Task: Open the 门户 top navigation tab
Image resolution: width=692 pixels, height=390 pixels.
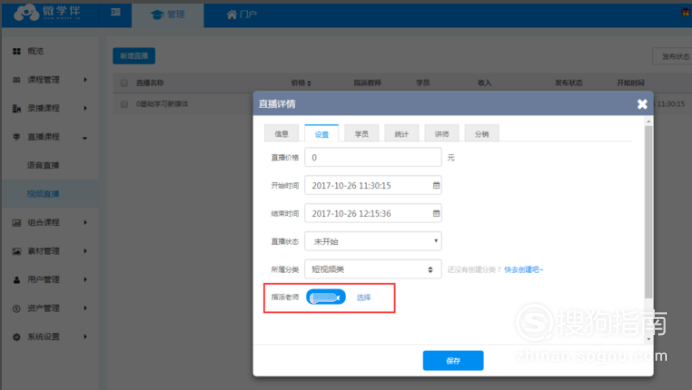Action: pos(241,15)
